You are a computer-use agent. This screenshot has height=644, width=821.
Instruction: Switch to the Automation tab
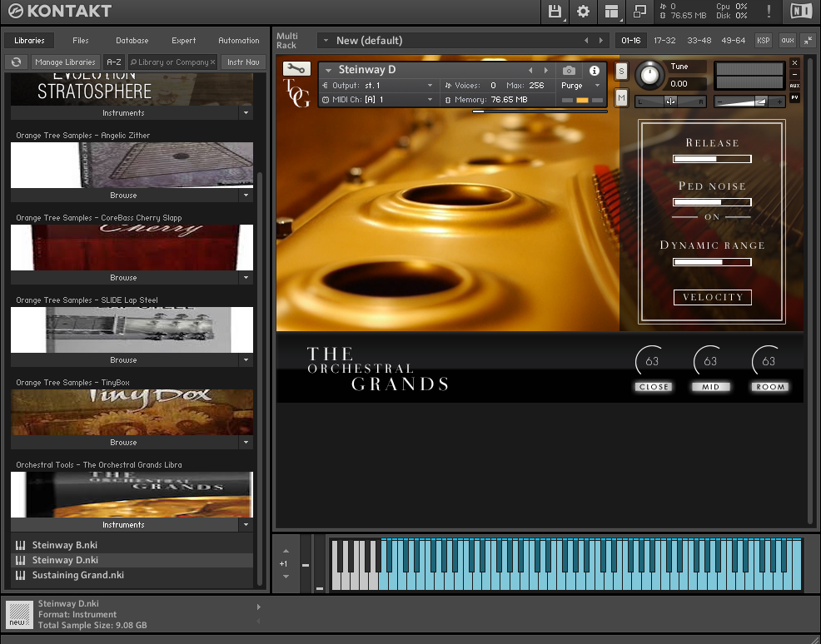pyautogui.click(x=239, y=40)
